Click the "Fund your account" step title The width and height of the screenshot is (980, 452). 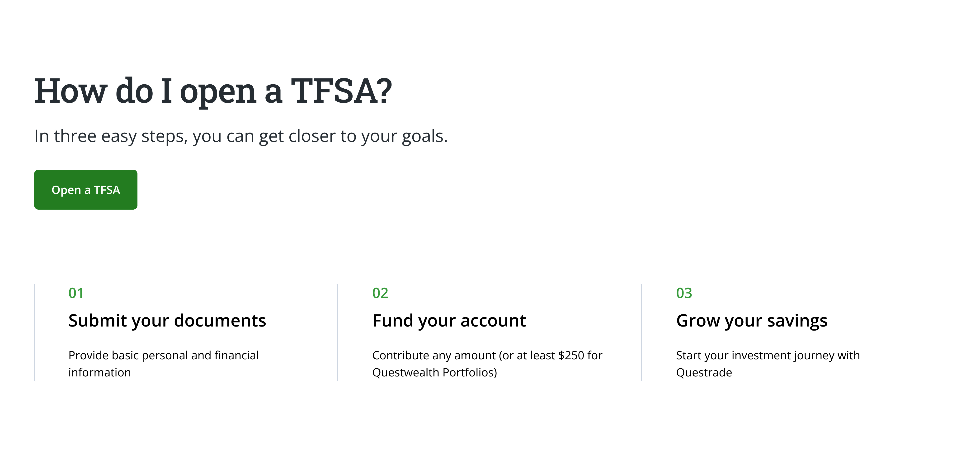449,321
